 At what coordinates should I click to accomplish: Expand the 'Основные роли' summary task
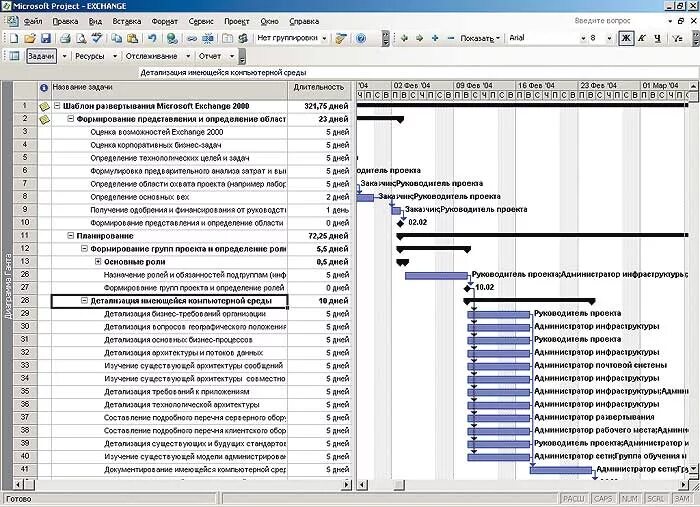(x=98, y=262)
